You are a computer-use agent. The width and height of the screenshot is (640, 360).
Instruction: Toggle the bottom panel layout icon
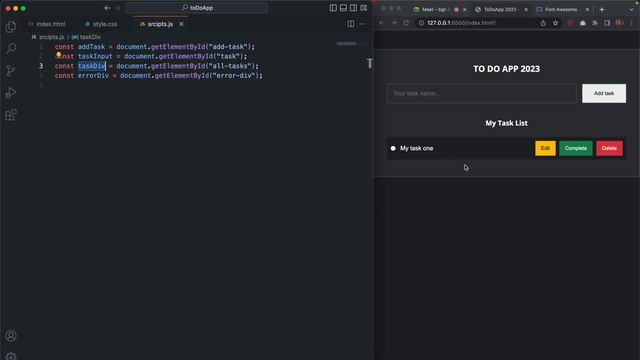343,8
